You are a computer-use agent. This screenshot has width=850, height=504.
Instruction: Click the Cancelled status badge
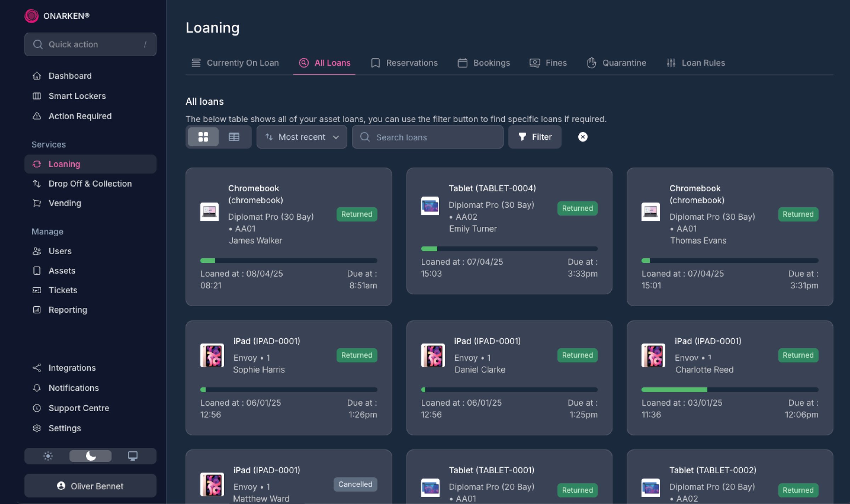tap(355, 484)
